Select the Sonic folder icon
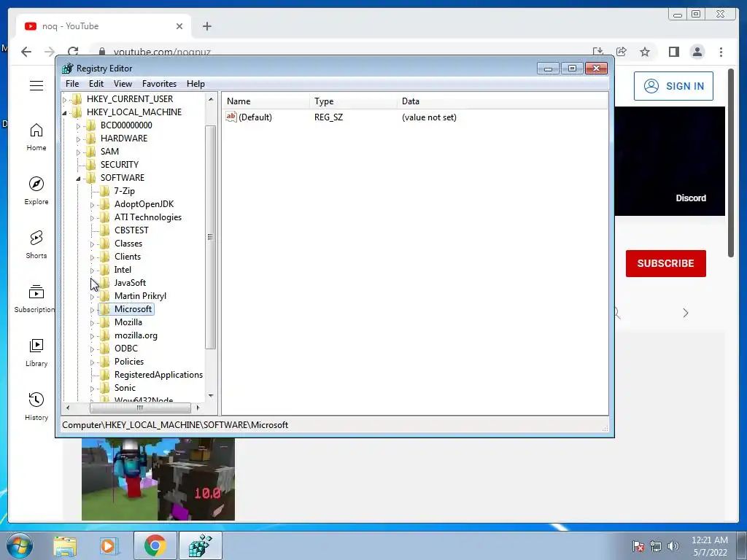The image size is (747, 560). [105, 388]
